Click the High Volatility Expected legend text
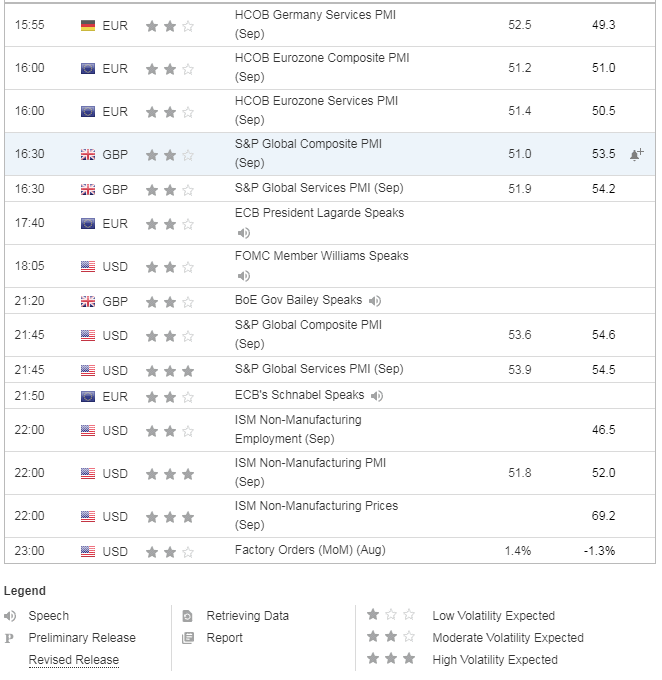This screenshot has width=662, height=680. (x=495, y=660)
